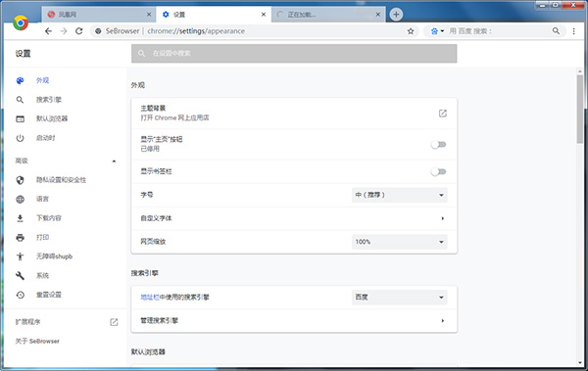
Task: Open a new tab with plus button
Action: [396, 15]
